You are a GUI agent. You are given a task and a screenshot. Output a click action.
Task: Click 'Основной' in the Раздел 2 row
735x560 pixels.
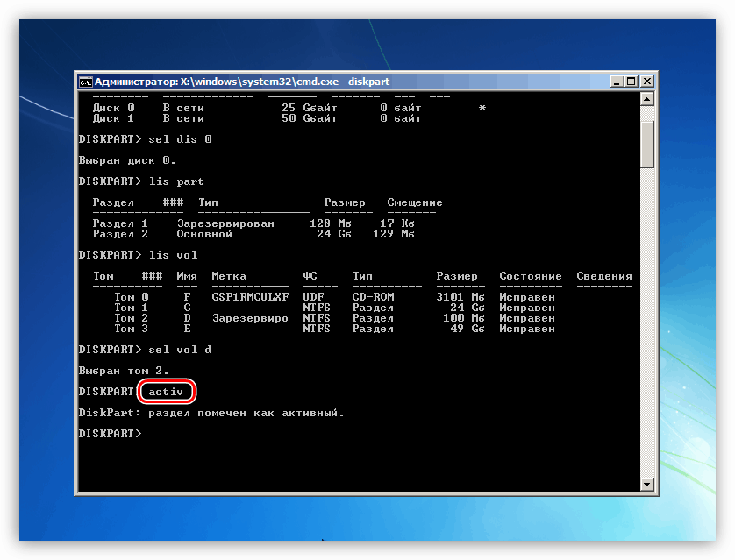pos(204,234)
